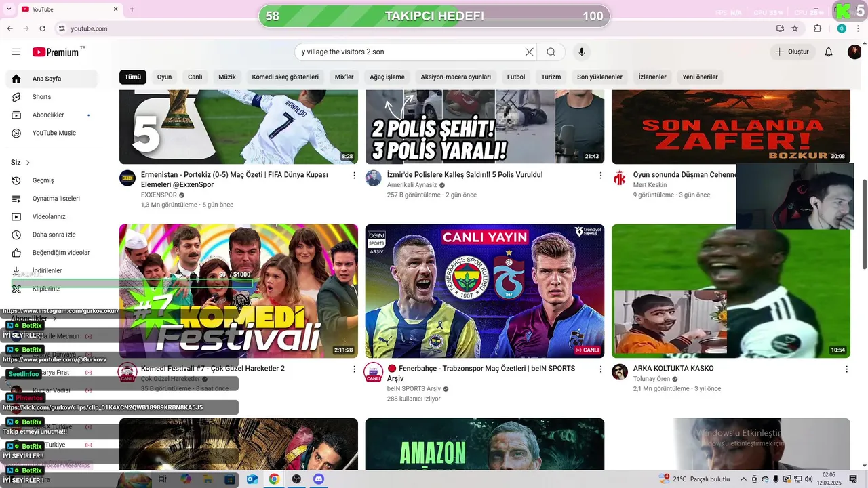View the site information icon in the address bar
868x488 pixels.
click(62, 28)
